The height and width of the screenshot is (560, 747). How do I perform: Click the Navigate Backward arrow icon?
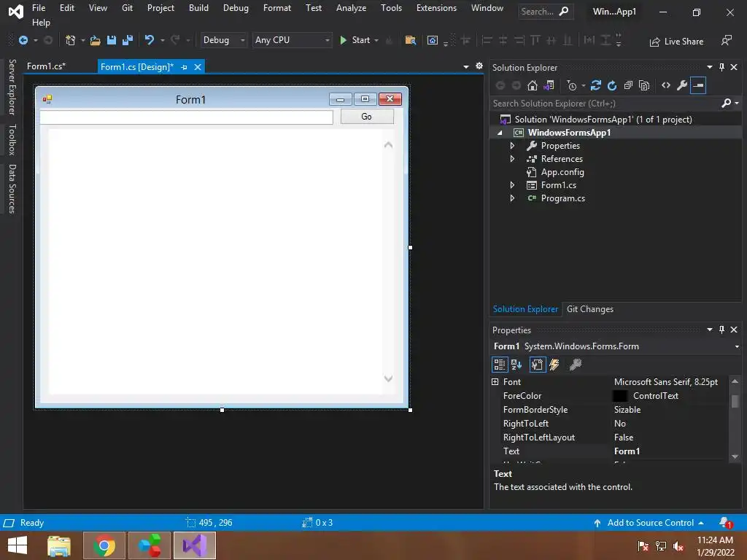(23, 41)
